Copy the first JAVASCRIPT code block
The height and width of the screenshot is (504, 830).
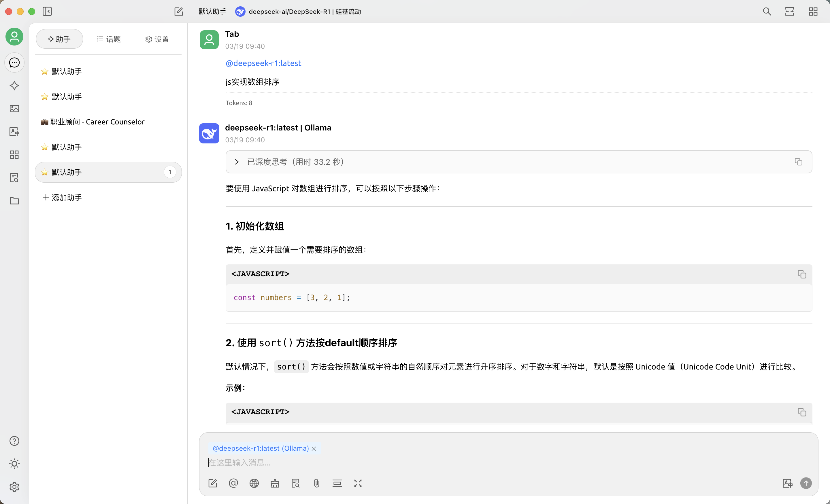802,274
